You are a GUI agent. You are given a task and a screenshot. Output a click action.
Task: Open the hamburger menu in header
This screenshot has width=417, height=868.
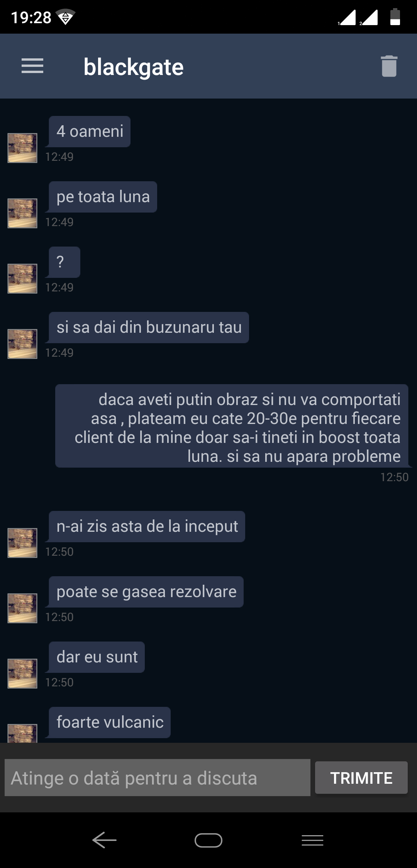coord(32,66)
